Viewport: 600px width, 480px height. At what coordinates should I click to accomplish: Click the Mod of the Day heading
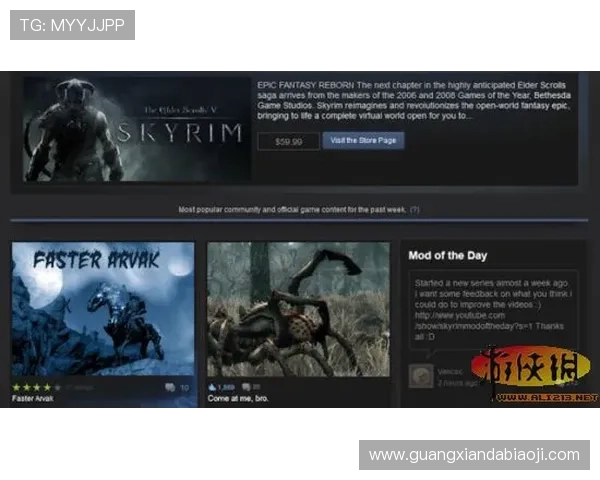click(449, 256)
